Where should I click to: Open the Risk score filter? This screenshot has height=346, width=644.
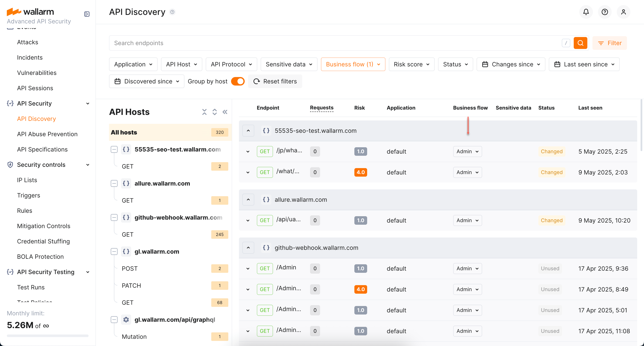click(411, 64)
